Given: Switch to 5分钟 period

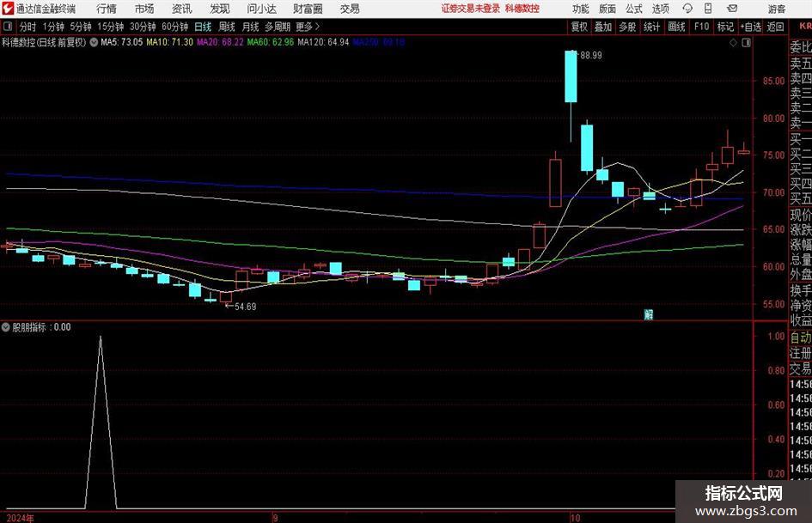Looking at the screenshot, I should [x=80, y=27].
